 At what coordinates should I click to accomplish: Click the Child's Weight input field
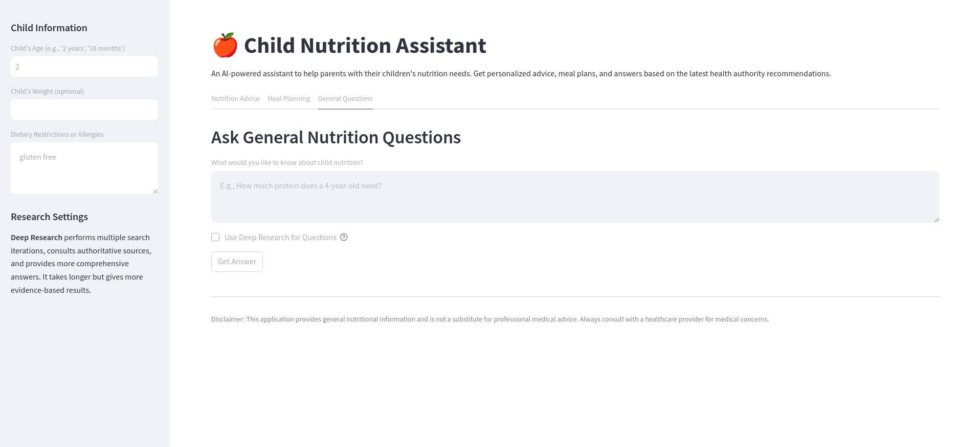pyautogui.click(x=84, y=110)
